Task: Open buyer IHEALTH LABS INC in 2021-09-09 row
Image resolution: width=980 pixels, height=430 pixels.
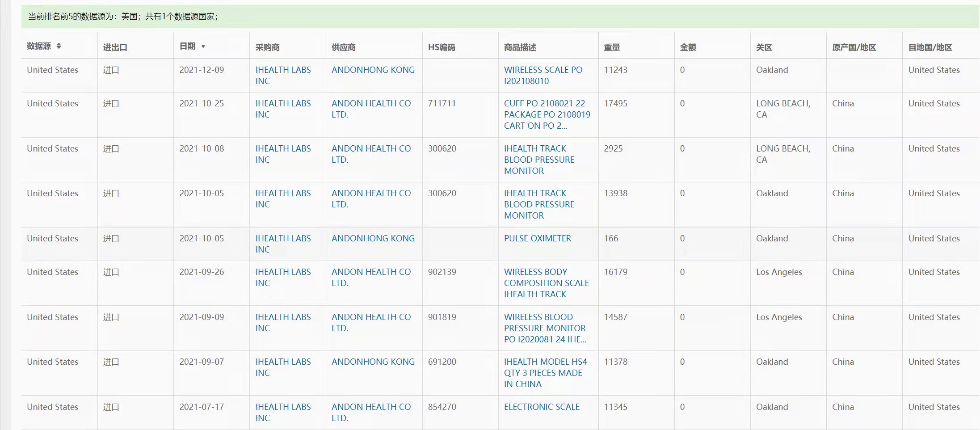Action: 283,323
